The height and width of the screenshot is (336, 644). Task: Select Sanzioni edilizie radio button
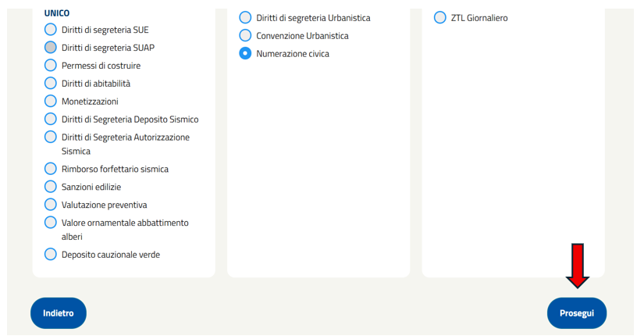(51, 187)
